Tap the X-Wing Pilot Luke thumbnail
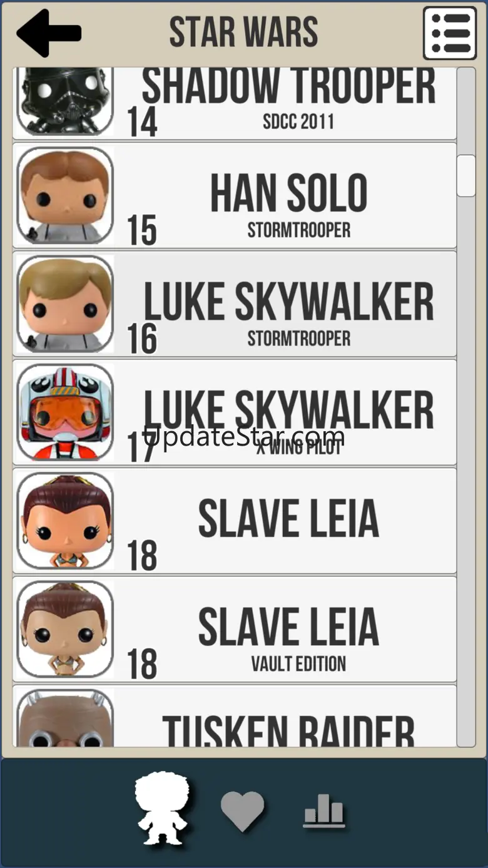 coord(65,412)
